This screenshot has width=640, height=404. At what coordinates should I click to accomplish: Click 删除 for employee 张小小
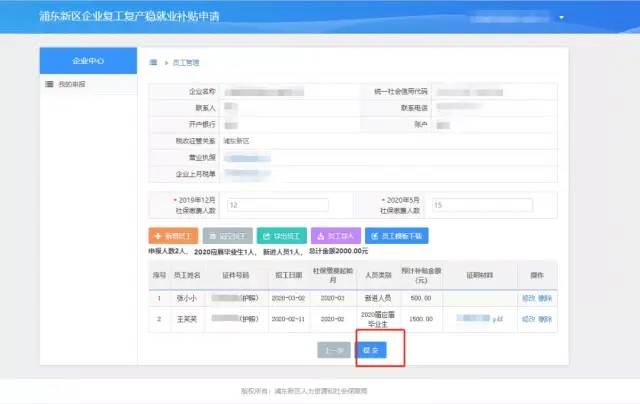pyautogui.click(x=545, y=297)
